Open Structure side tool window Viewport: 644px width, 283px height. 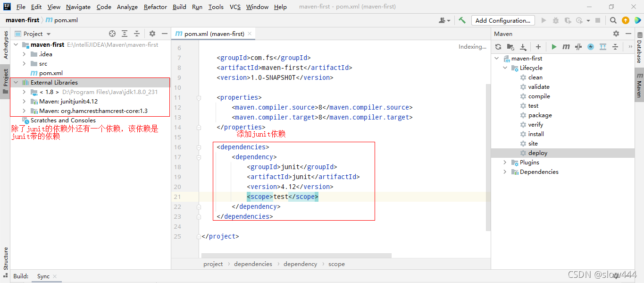coord(5,258)
